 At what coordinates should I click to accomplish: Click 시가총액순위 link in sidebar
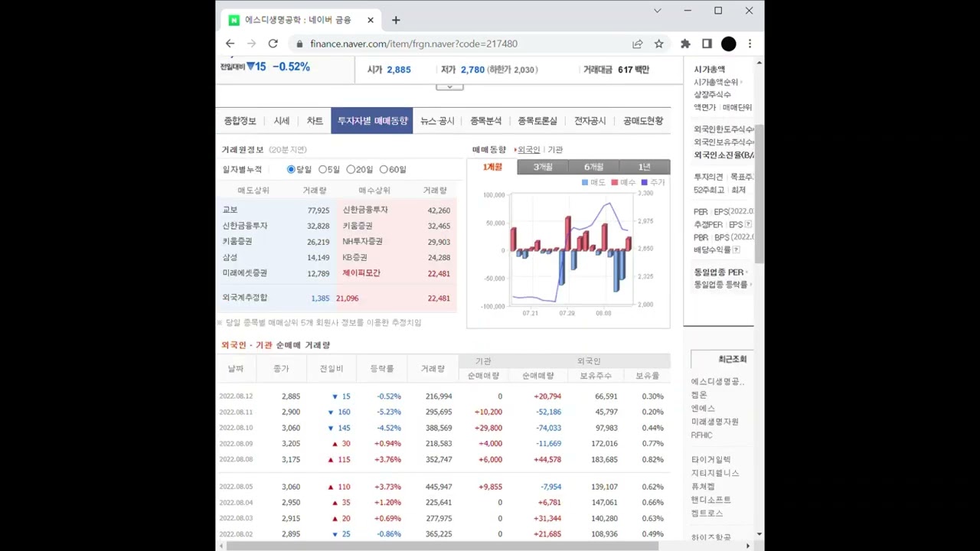pos(716,82)
